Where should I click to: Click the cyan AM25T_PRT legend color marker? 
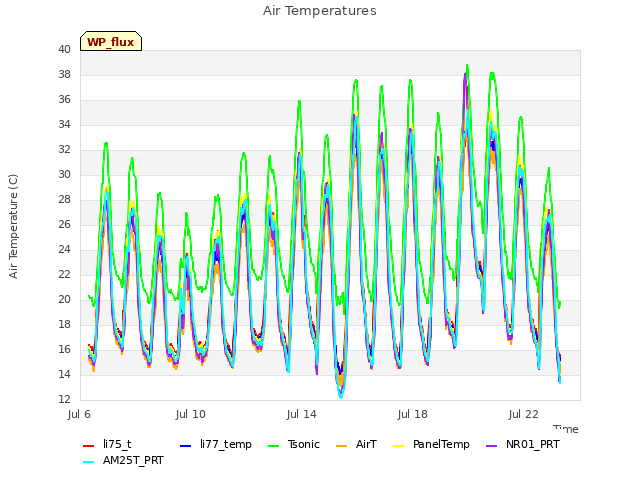pyautogui.click(x=88, y=462)
